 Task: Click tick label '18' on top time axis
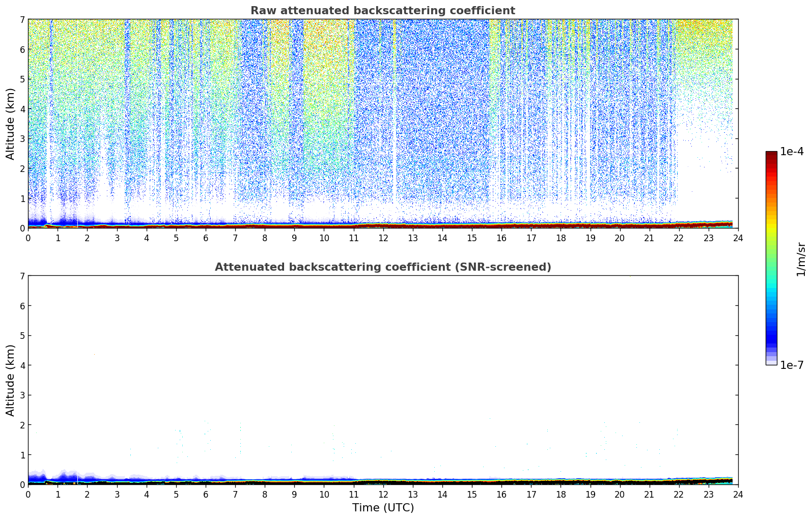point(561,238)
